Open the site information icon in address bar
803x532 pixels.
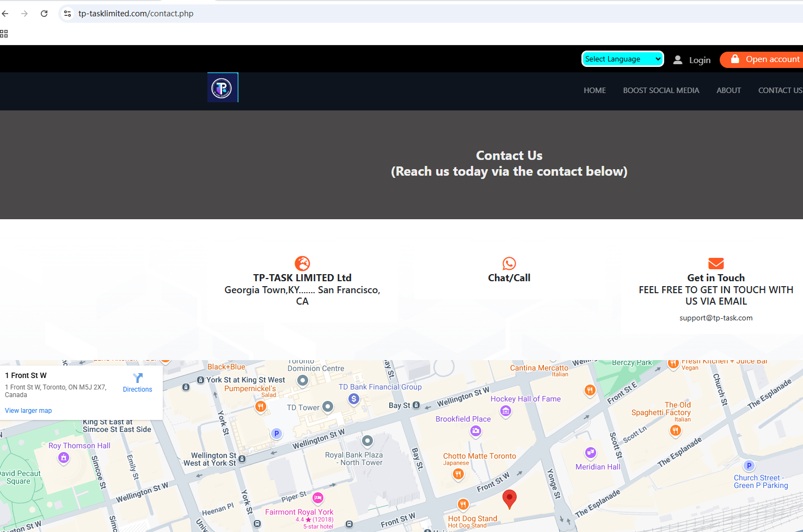click(68, 14)
